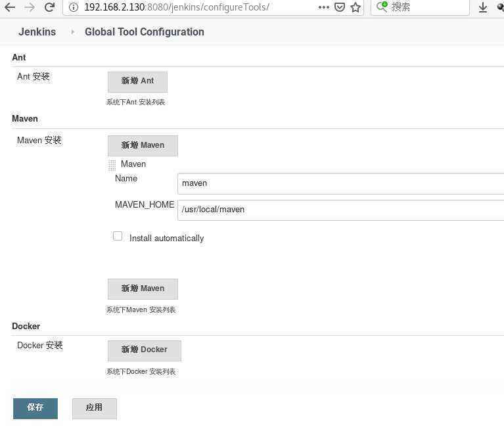Click the MAVEN_HOME path field
Viewport: 504px width, 435px height.
coord(341,210)
